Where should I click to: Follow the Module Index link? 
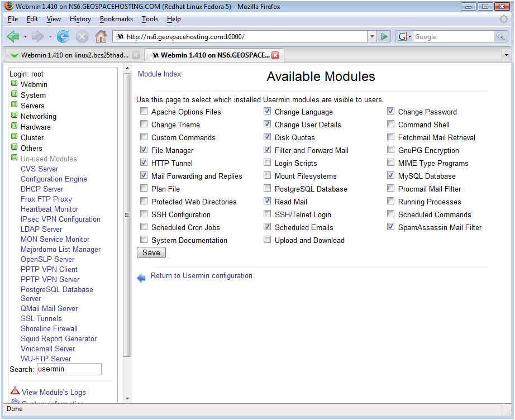pos(159,74)
